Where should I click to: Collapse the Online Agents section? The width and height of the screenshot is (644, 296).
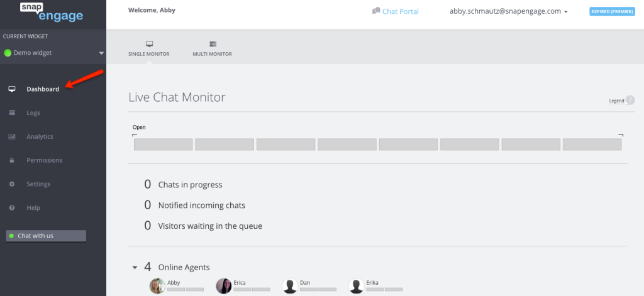(135, 268)
